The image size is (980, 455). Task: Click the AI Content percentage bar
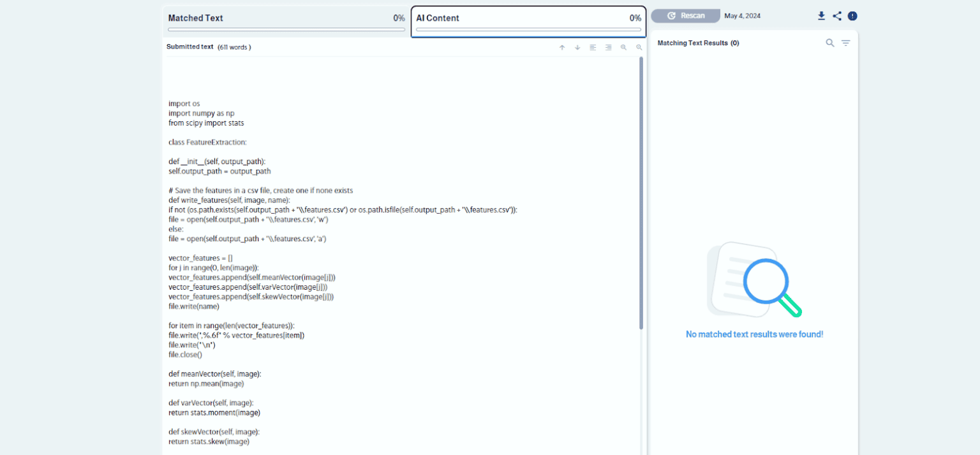(528, 29)
